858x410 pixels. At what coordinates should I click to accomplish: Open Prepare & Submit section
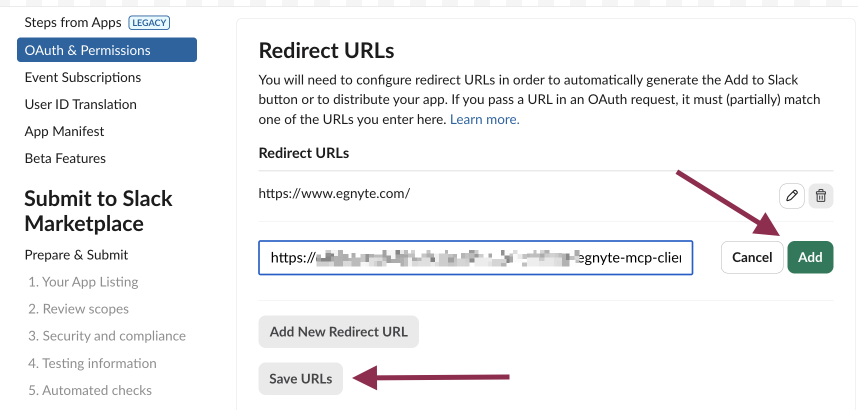(x=76, y=255)
